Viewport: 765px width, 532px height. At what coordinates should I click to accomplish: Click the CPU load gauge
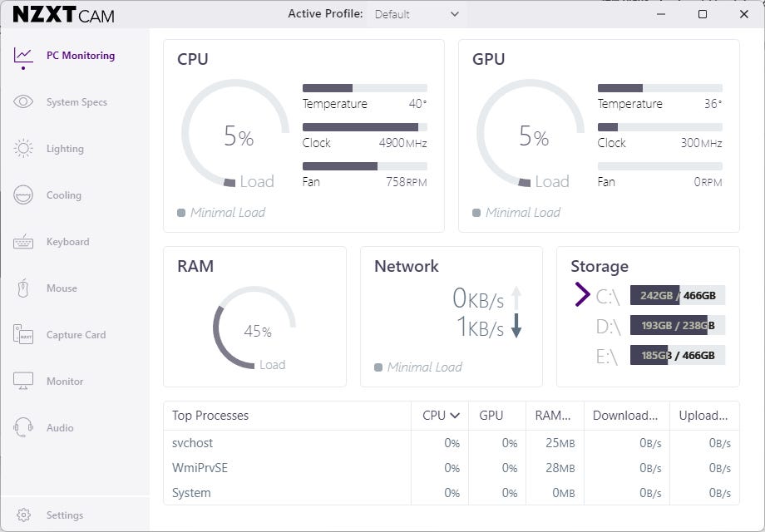tap(235, 134)
